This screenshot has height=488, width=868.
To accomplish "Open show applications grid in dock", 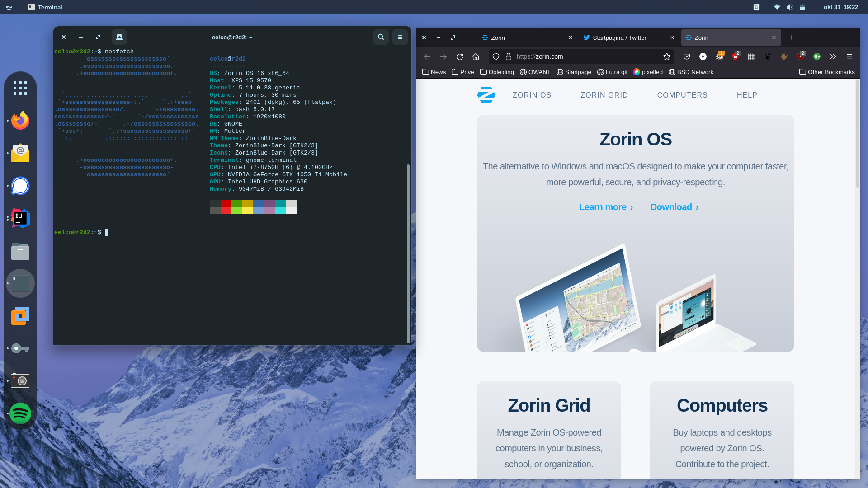I will [x=20, y=88].
